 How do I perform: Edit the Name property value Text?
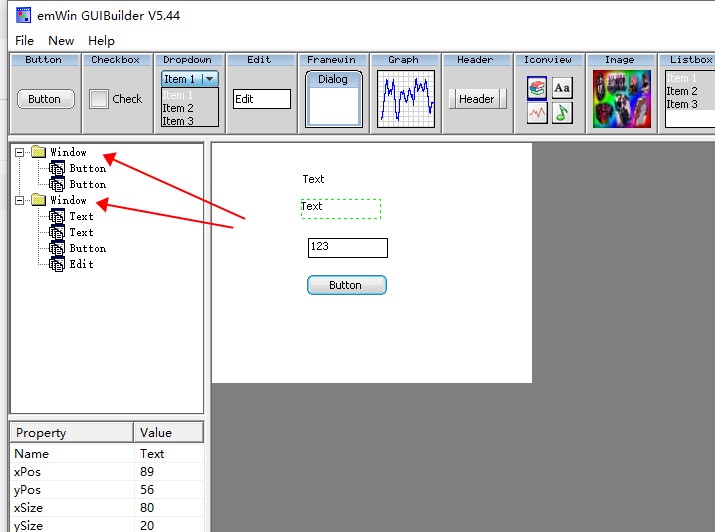coord(169,454)
